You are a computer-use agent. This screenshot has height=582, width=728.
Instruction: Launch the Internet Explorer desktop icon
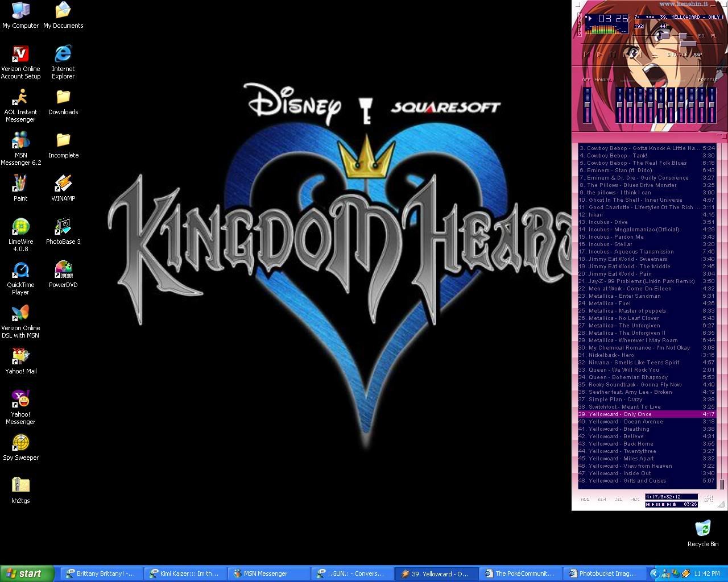tap(63, 63)
